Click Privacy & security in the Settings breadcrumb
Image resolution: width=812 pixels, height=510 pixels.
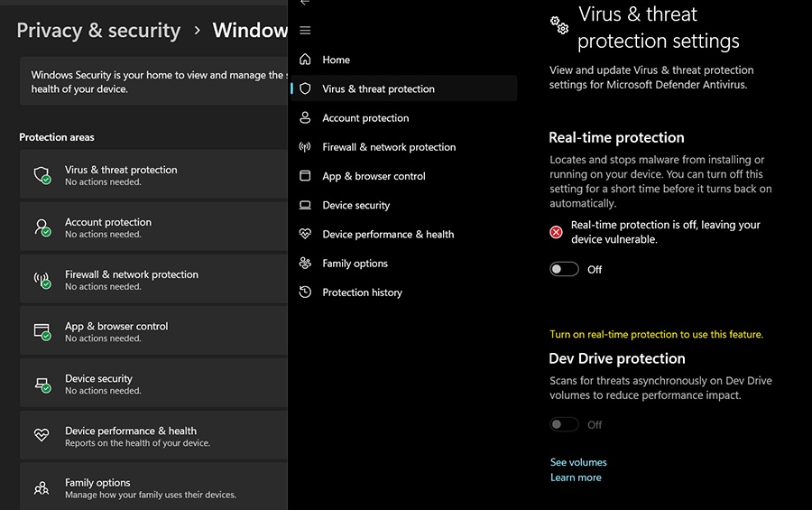click(98, 31)
